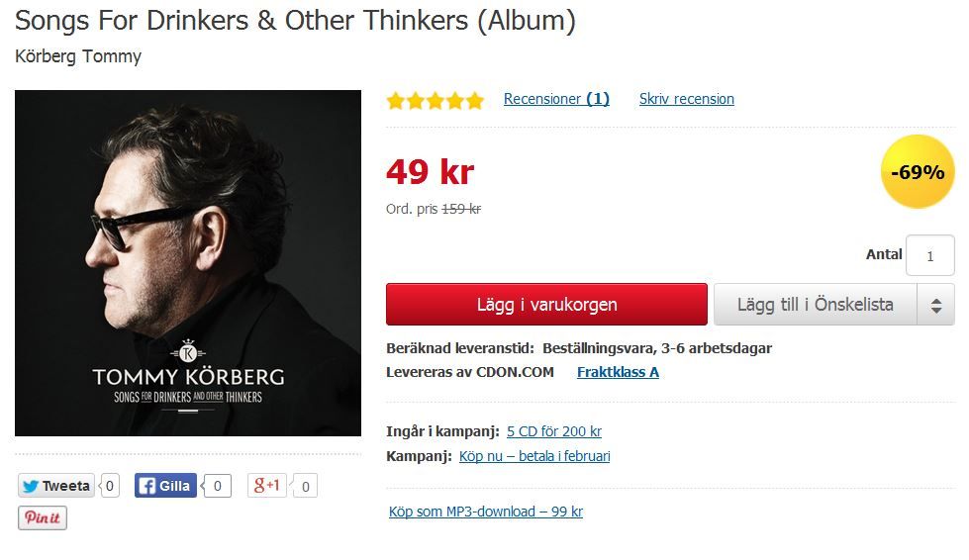Image resolution: width=969 pixels, height=560 pixels.
Task: Click the Facebook like count bubble
Action: [217, 486]
